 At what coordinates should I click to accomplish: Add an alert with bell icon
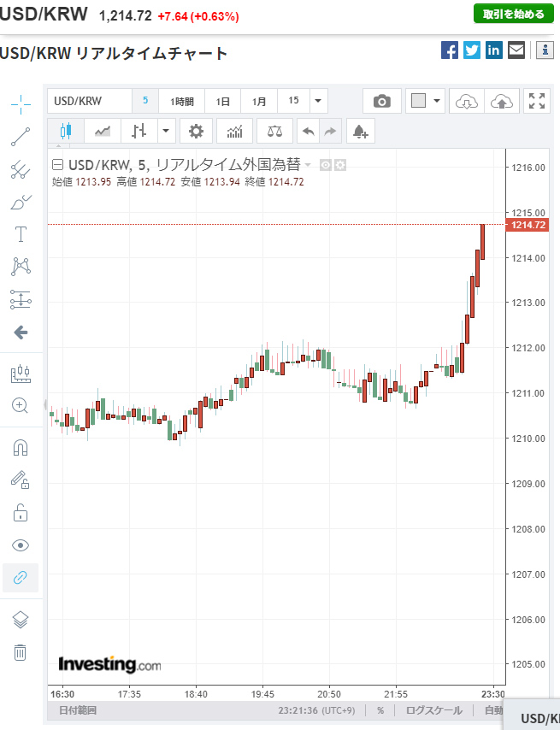point(360,131)
